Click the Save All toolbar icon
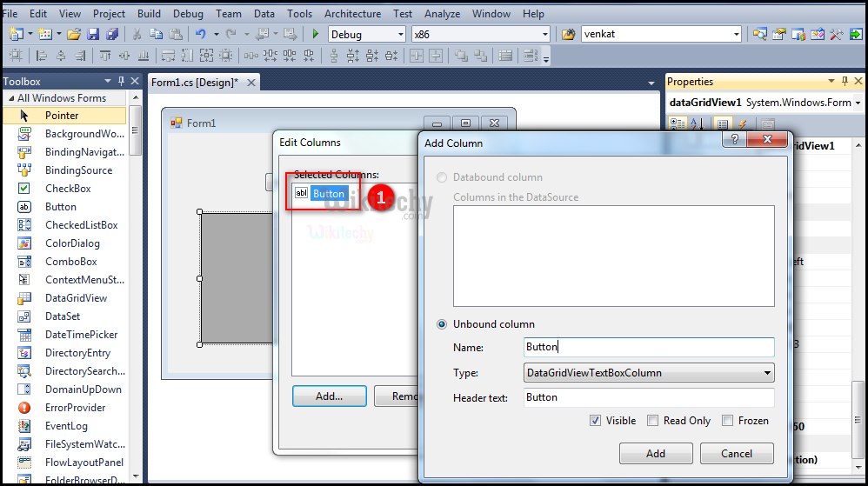The width and height of the screenshot is (868, 486). point(111,35)
